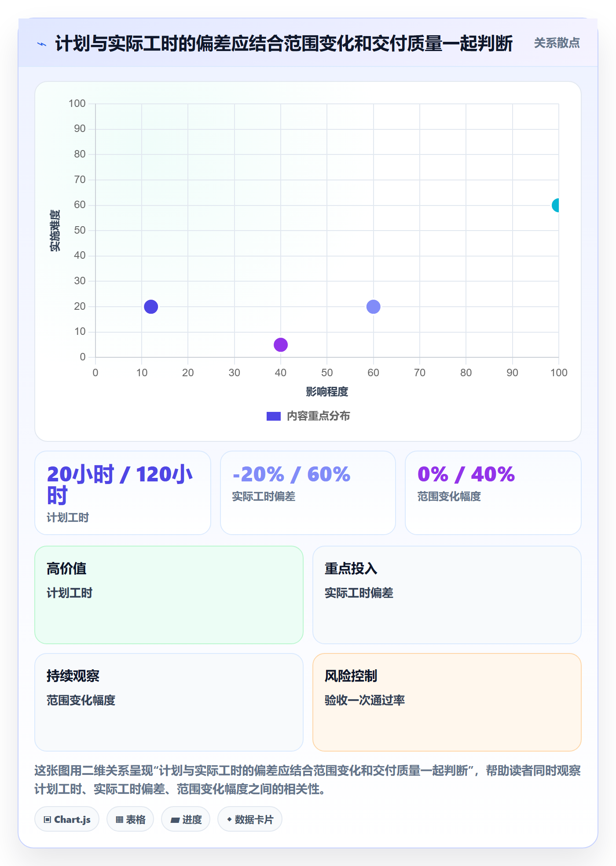Click the value 20小时 / 120小时
Screen dimensions: 616x866
(x=120, y=485)
